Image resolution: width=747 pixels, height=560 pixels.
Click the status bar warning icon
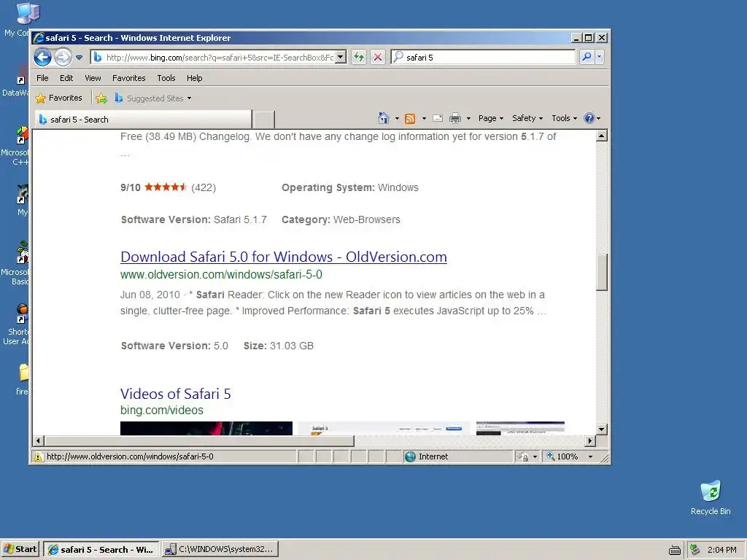(38, 456)
